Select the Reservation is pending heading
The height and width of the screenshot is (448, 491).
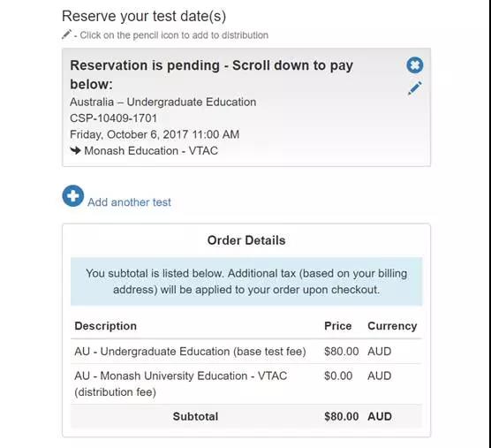[x=211, y=74]
